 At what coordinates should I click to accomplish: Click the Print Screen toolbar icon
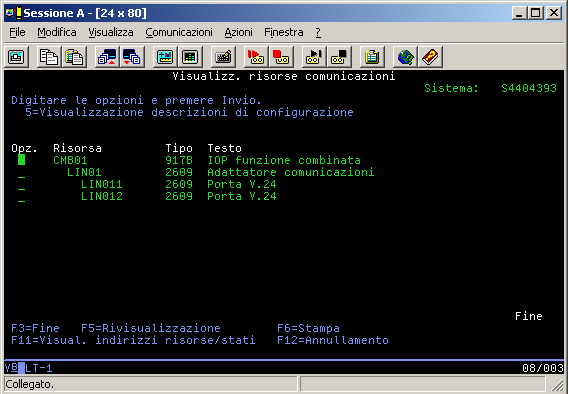(x=16, y=57)
